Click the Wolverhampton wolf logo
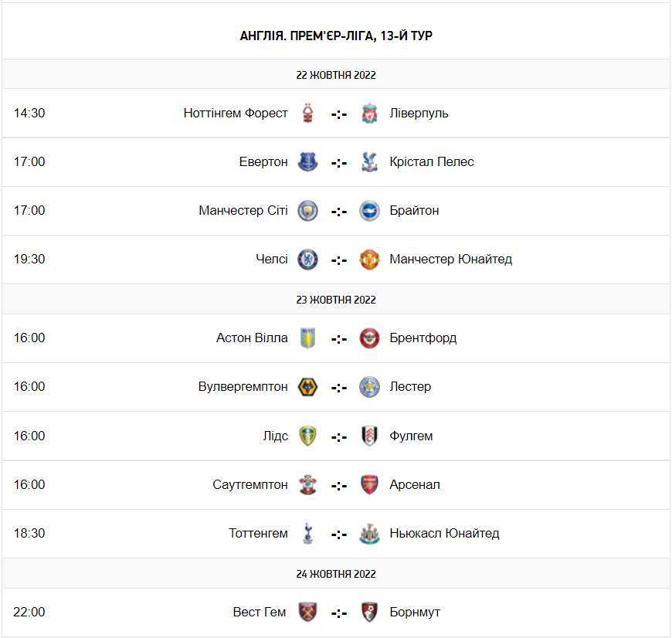The image size is (672, 638). [308, 386]
